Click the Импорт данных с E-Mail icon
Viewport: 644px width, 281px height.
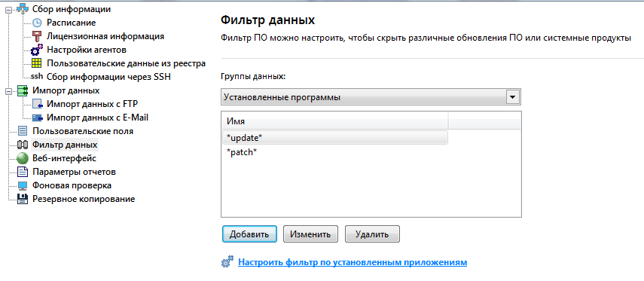point(38,118)
